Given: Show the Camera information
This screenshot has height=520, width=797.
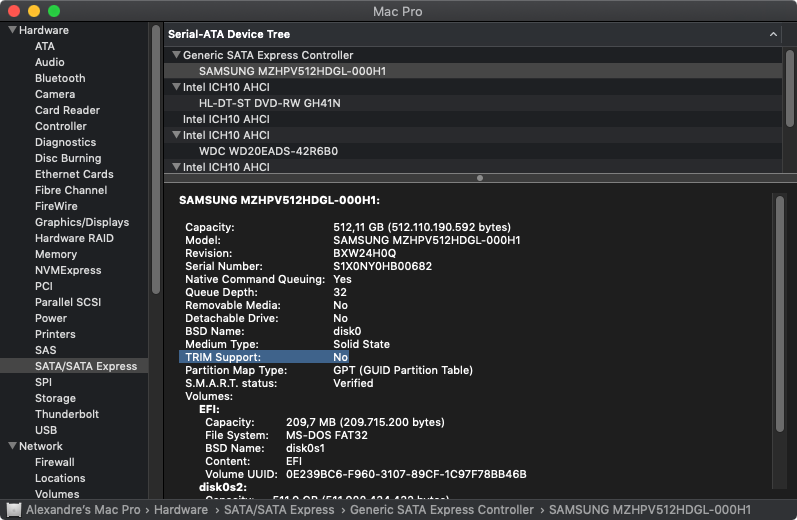Looking at the screenshot, I should pyautogui.click(x=55, y=94).
